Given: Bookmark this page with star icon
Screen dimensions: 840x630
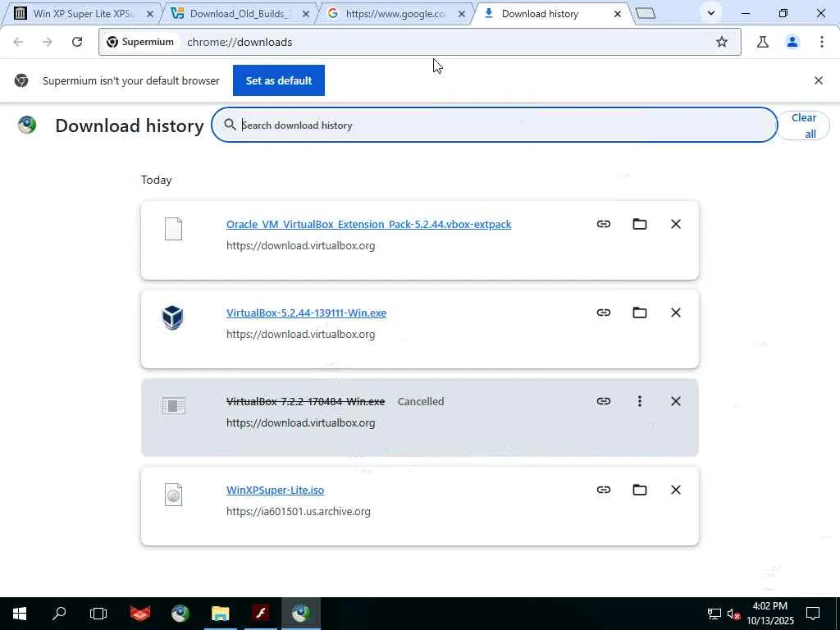Looking at the screenshot, I should click(x=722, y=42).
